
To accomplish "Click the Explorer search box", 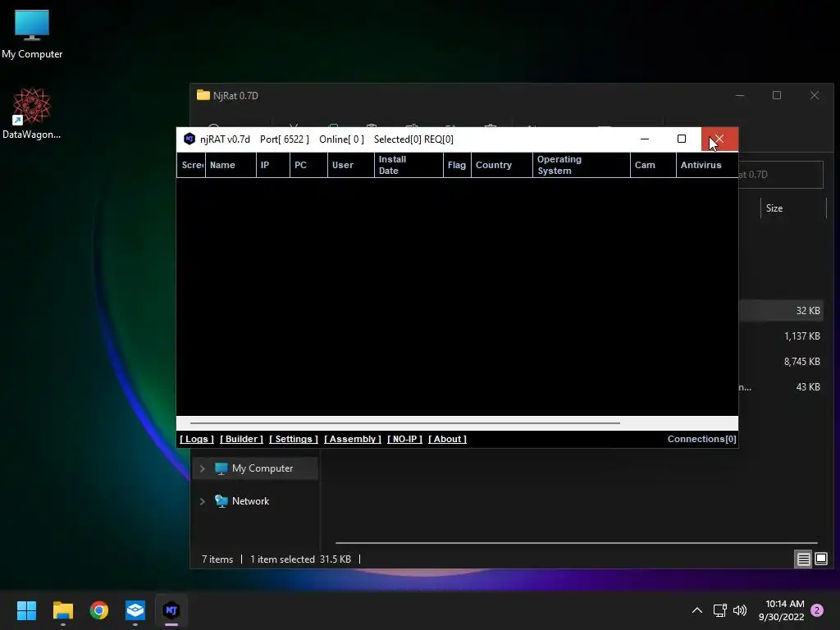I will tap(781, 175).
